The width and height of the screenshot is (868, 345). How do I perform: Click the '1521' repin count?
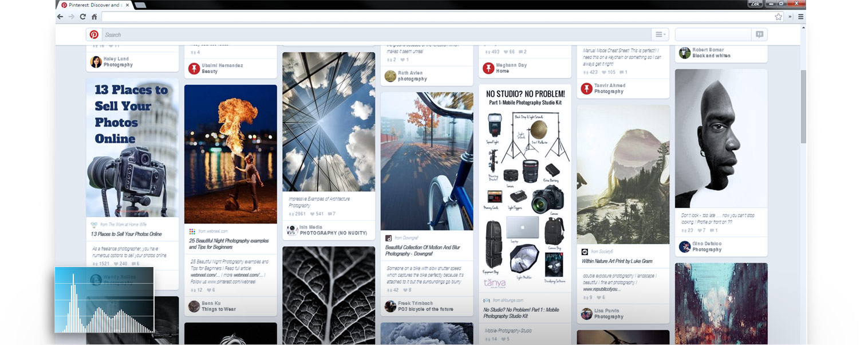pyautogui.click(x=101, y=264)
